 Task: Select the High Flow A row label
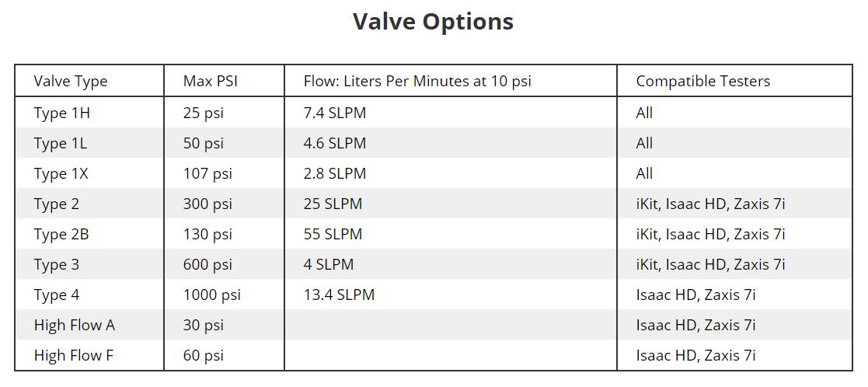[74, 325]
